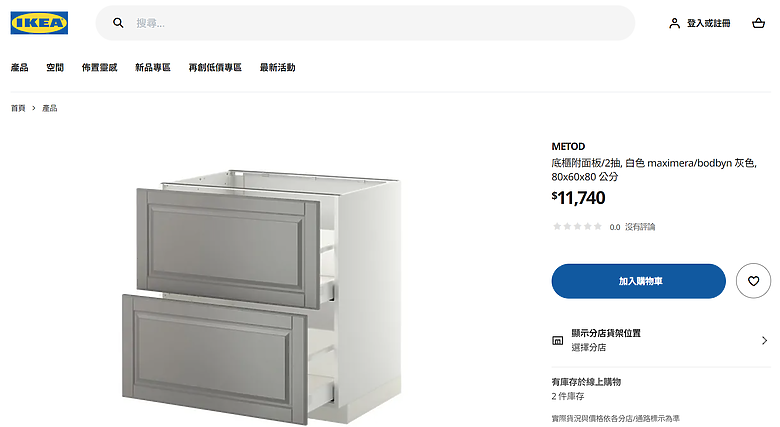This screenshot has height=427, width=780.
Task: Expand the 顯示分店貨架位置 chevron arrow
Action: point(765,340)
